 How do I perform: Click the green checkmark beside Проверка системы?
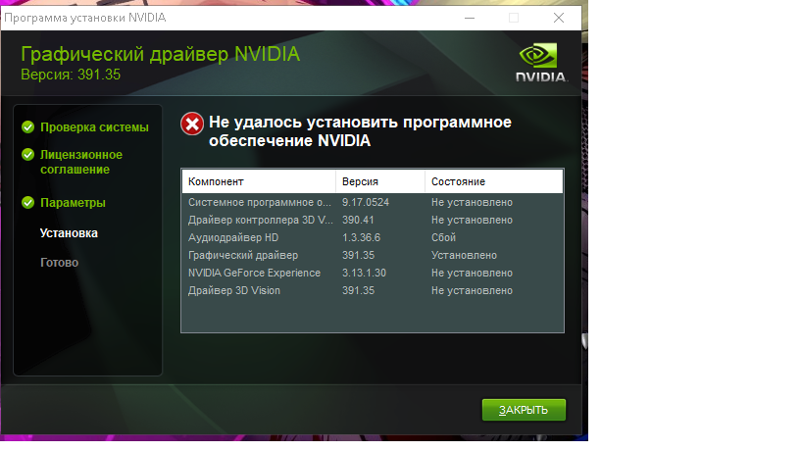tap(28, 127)
